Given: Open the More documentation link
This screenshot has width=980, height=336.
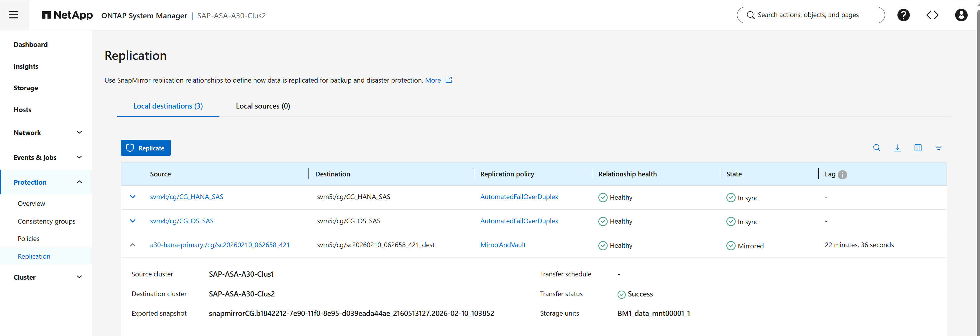Looking at the screenshot, I should click(x=433, y=80).
